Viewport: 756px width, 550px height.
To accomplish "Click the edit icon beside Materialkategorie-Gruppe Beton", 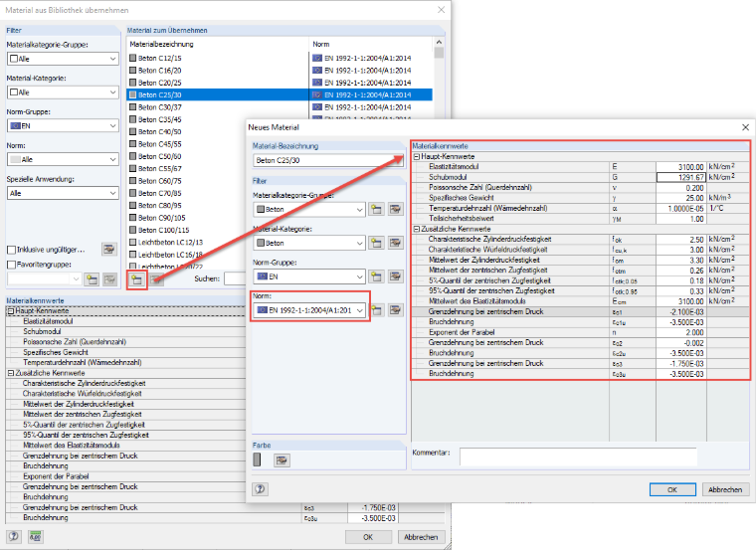I will click(395, 209).
